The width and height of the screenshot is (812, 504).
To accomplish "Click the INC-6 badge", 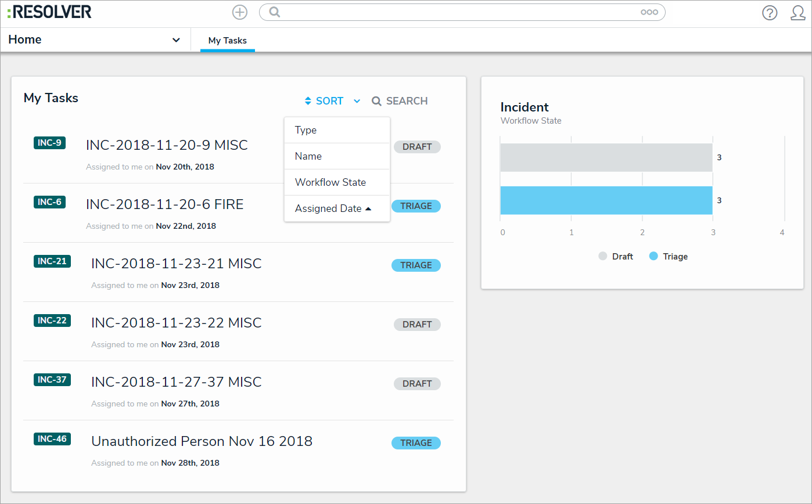I will (49, 202).
